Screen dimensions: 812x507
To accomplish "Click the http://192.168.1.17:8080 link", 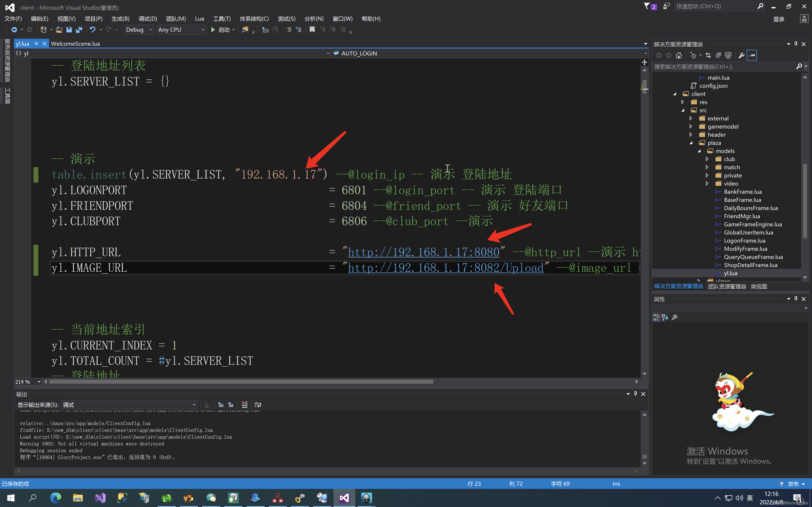I will (x=423, y=252).
